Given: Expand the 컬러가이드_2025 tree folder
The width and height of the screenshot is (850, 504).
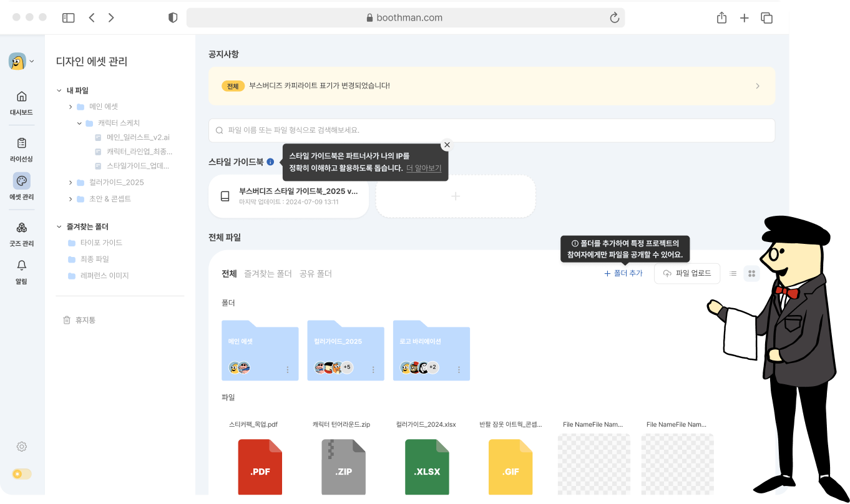Looking at the screenshot, I should tap(71, 183).
